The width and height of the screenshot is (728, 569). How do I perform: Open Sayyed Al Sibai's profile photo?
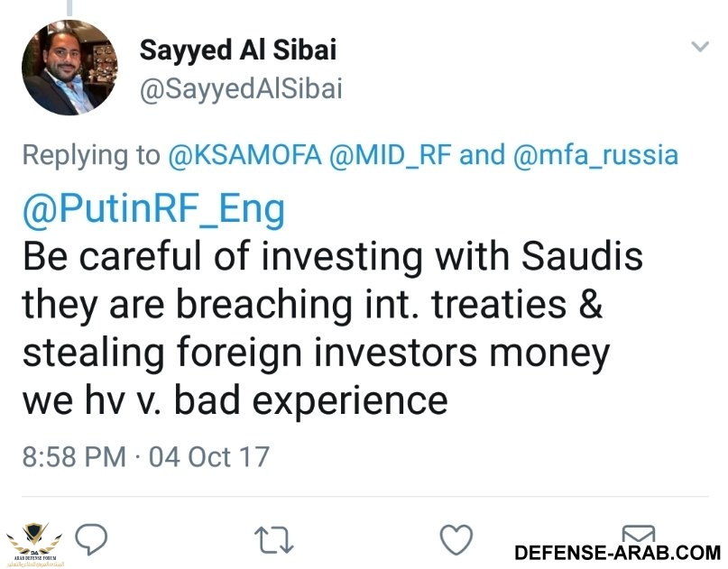pyautogui.click(x=69, y=68)
